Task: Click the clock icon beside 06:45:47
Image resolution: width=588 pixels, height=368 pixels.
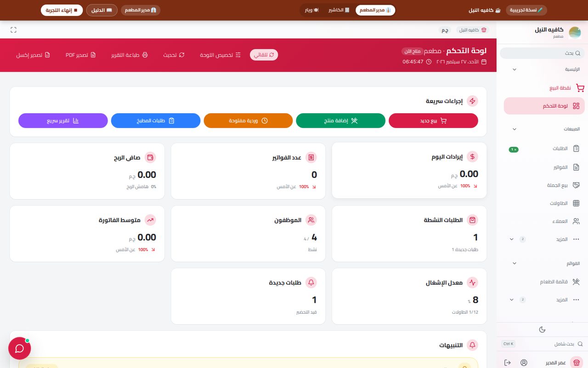Action: (429, 62)
